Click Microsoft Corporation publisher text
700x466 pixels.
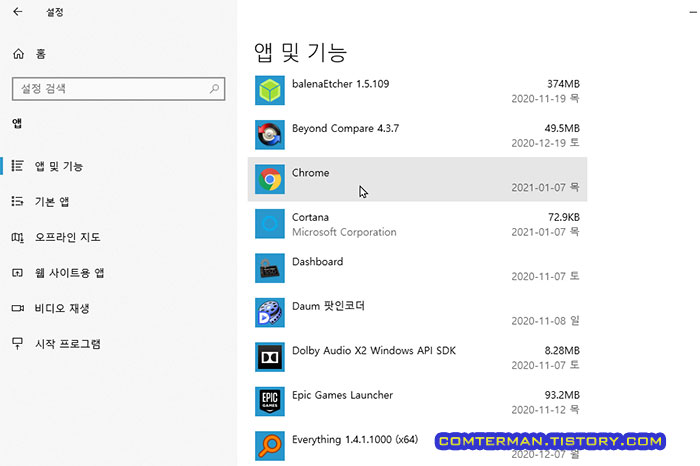(x=344, y=232)
